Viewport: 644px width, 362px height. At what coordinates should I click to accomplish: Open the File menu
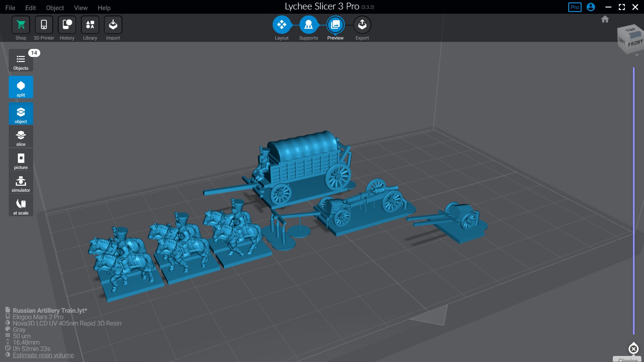[10, 7]
